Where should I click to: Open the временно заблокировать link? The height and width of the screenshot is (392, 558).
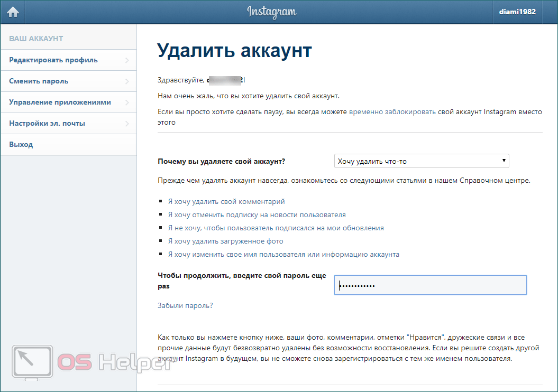[392, 112]
